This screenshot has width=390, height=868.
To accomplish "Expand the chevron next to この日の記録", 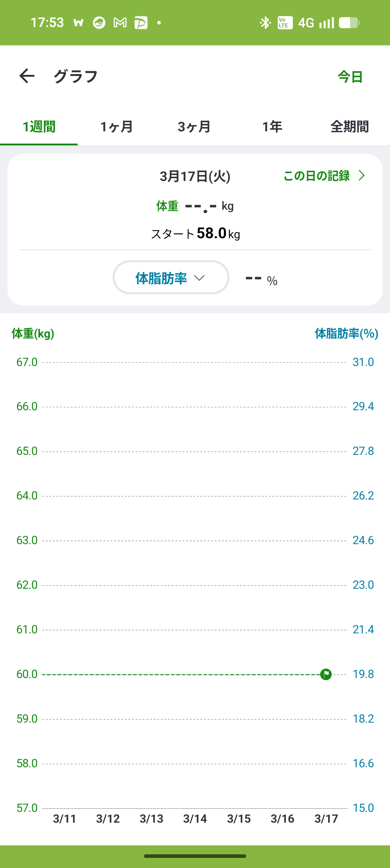I will 362,176.
